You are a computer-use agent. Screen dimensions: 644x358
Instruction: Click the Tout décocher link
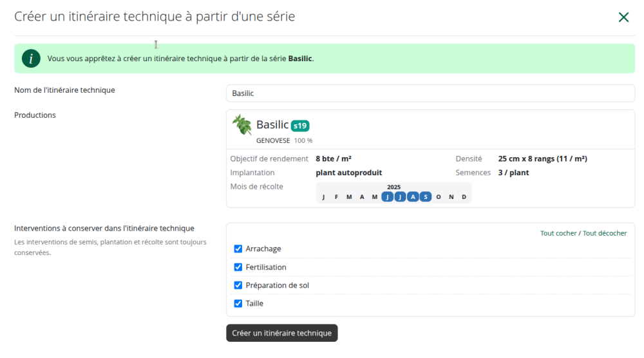pos(605,233)
